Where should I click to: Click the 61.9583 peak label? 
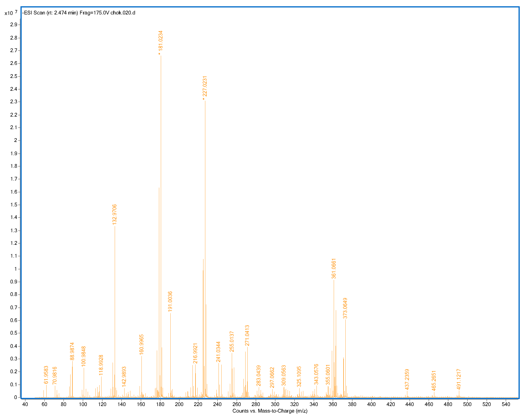pyautogui.click(x=46, y=375)
